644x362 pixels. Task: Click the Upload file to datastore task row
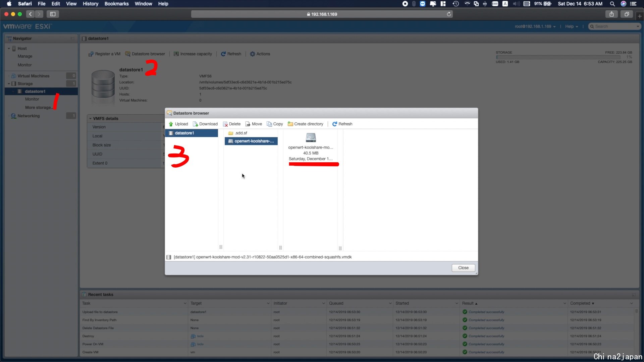pos(357,312)
